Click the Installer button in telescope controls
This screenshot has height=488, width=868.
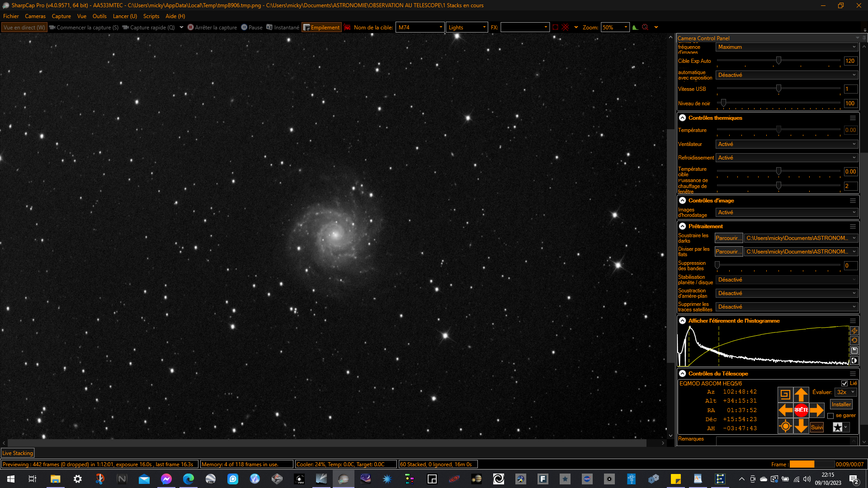pos(841,404)
